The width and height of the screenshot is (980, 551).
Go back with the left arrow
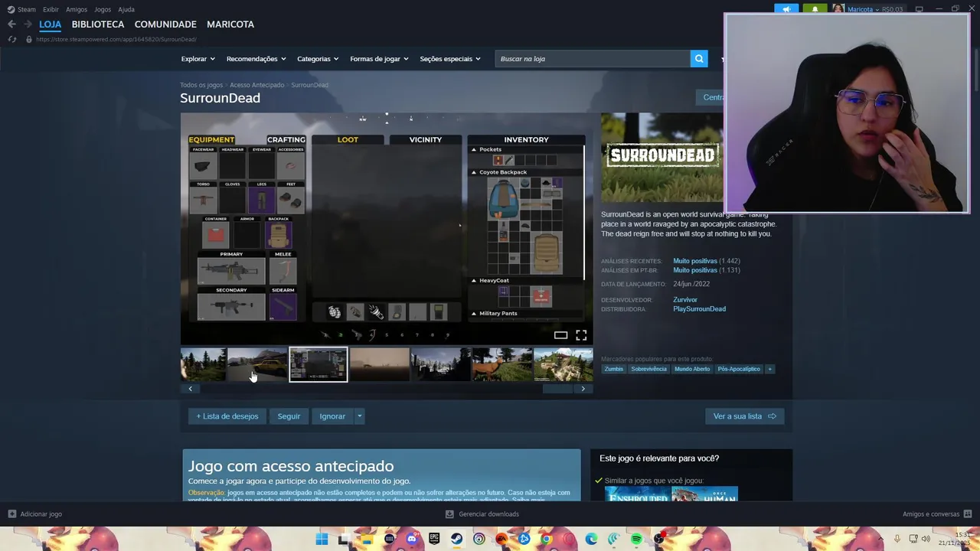pos(11,24)
